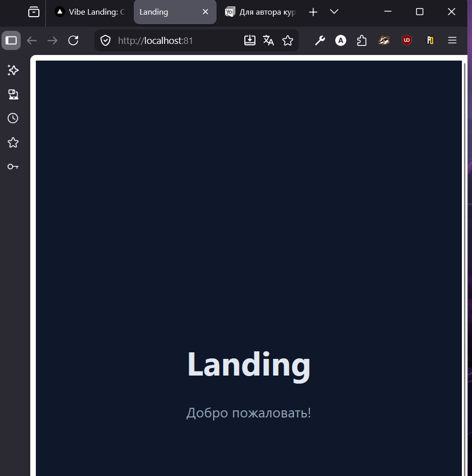
Task: Reload the Landing page
Action: pos(73,40)
